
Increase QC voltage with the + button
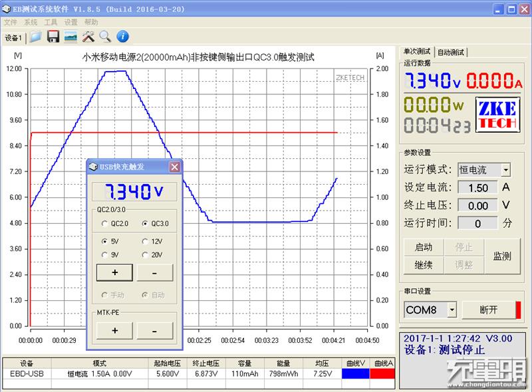click(x=114, y=272)
